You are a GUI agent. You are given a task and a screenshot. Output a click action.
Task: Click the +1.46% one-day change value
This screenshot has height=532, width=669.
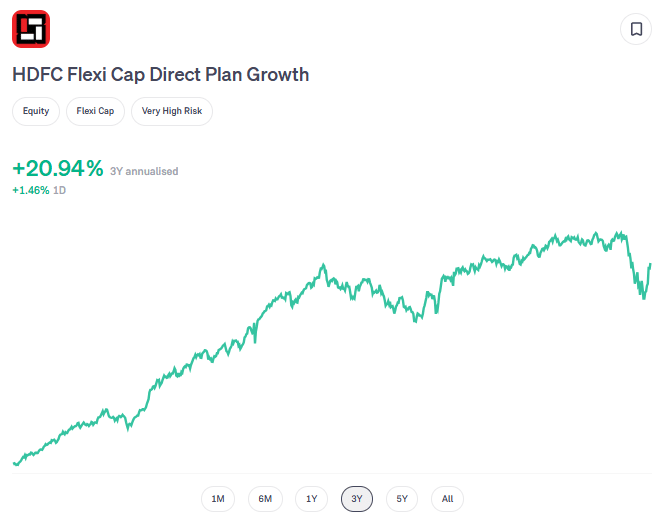coord(30,189)
